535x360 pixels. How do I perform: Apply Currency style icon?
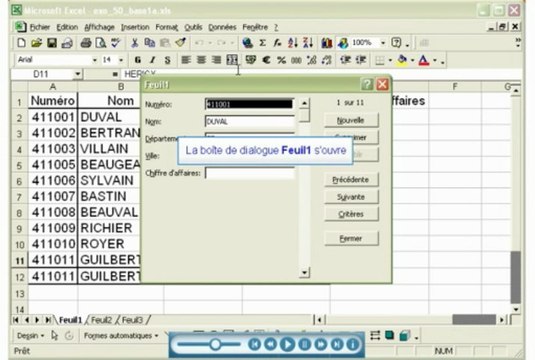coord(251,60)
